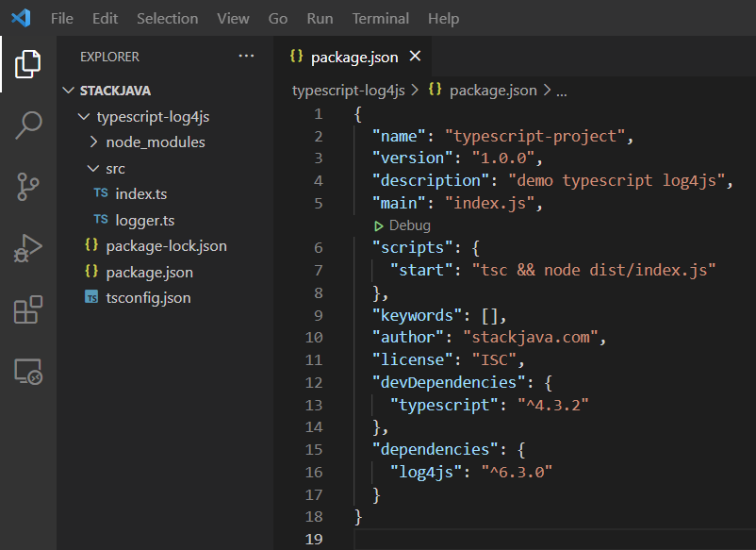Click the Debug code lens above scripts
The height and width of the screenshot is (550, 756).
click(x=409, y=225)
